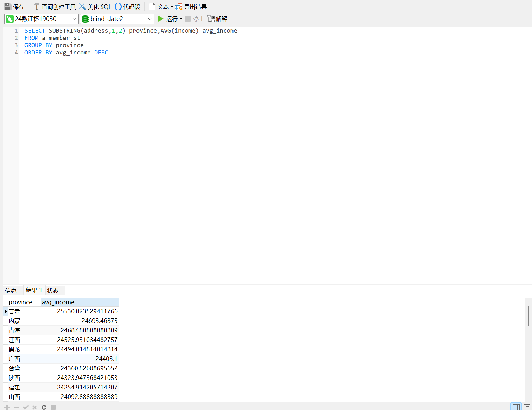Click the value 25530.823529411766

(x=87, y=311)
